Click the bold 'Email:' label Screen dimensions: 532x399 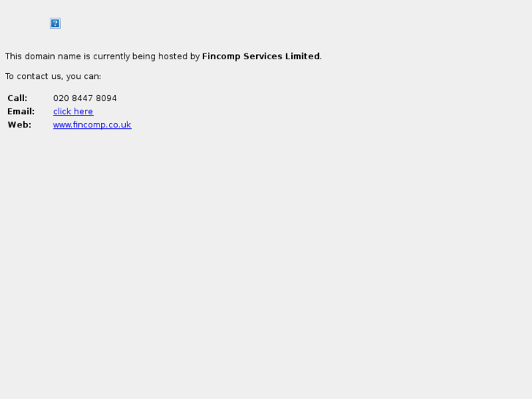pos(21,111)
